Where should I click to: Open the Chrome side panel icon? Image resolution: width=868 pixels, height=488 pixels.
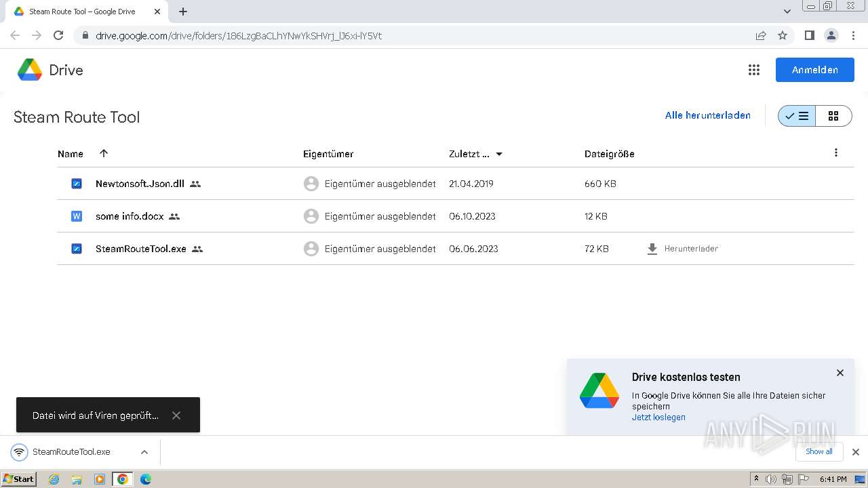[809, 35]
